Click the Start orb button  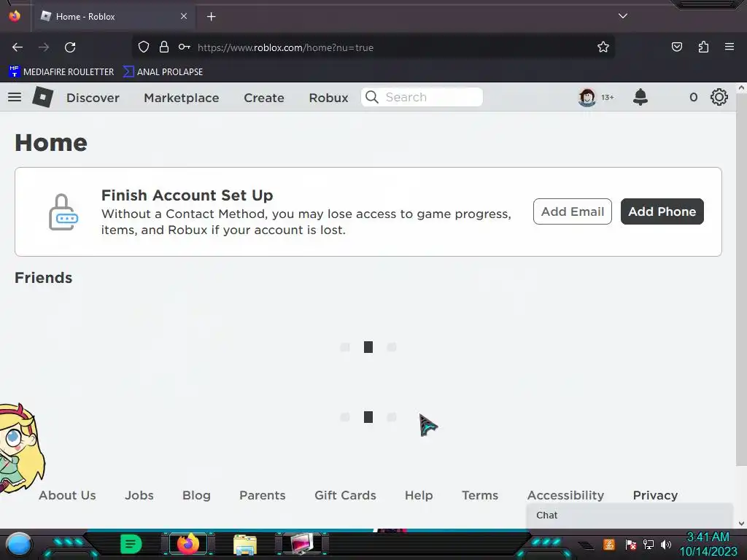(x=19, y=545)
